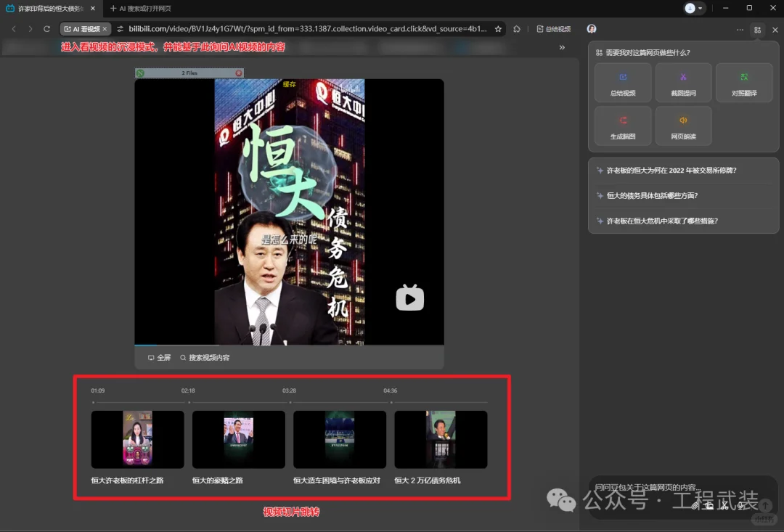Jump to the 01:09 timeline marker
Viewport: 784px width, 532px height.
98,390
